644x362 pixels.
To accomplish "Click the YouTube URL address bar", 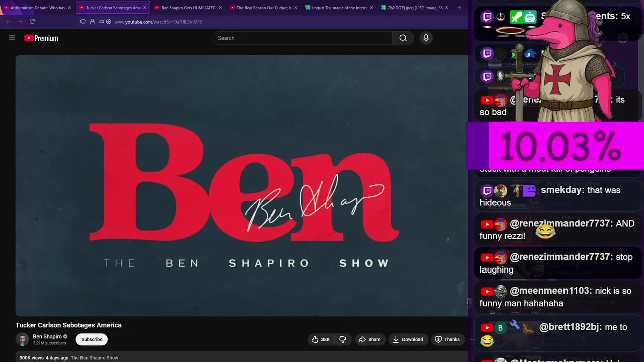I will [158, 22].
